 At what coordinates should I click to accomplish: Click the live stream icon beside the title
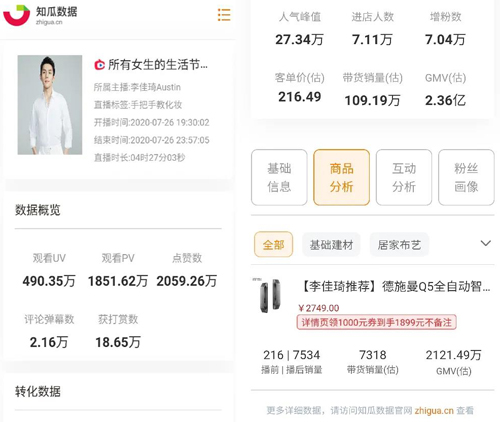click(99, 65)
